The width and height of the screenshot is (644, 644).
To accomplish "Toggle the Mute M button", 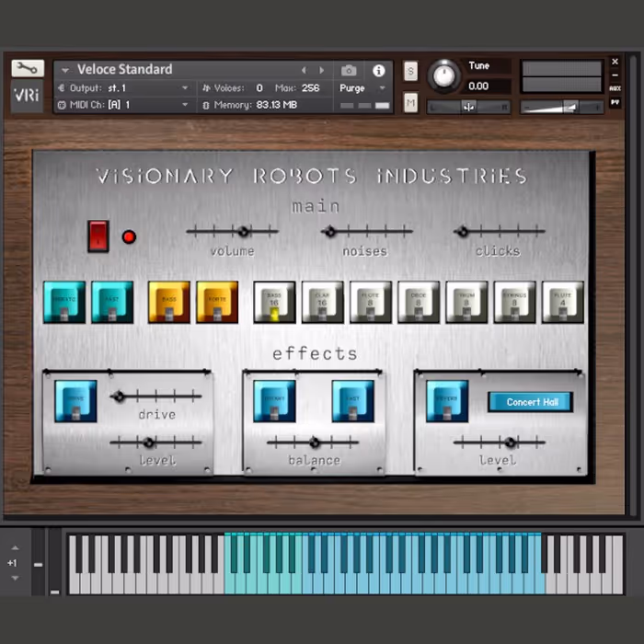I will pos(410,103).
